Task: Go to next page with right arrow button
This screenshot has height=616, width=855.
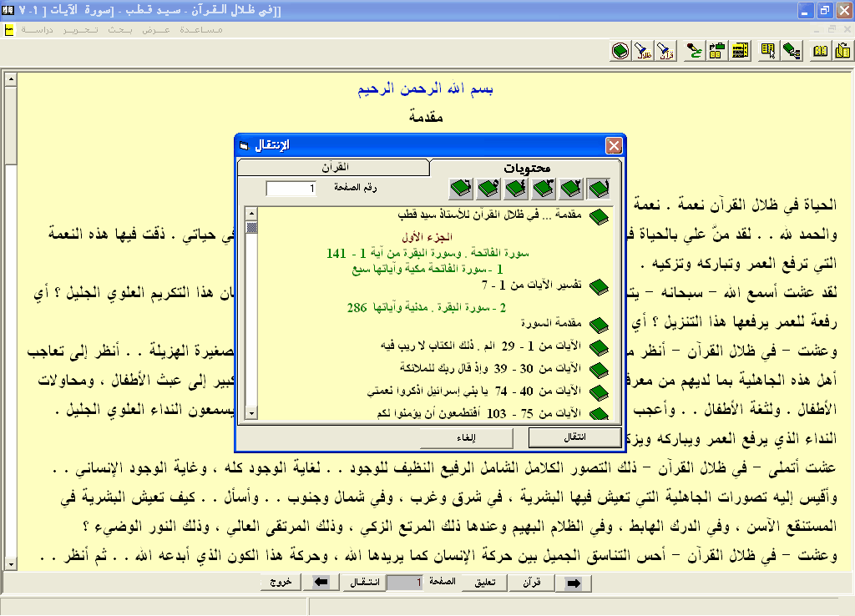Action: 574,583
